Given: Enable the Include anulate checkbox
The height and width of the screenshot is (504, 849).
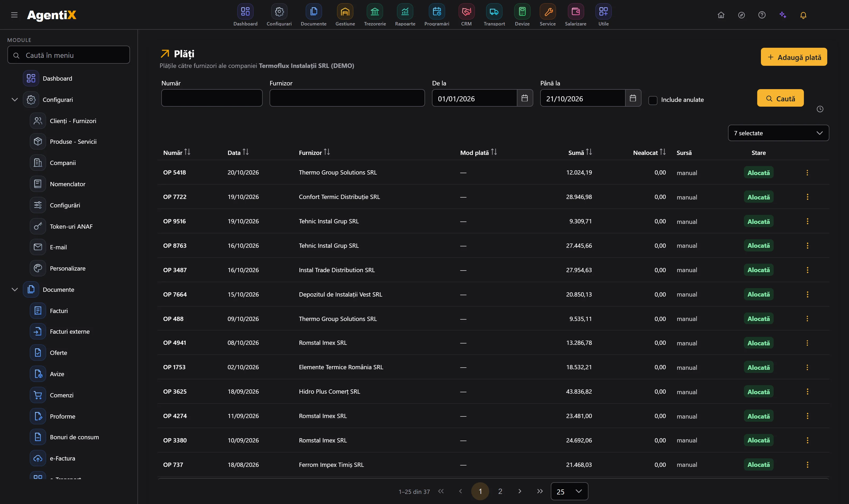Looking at the screenshot, I should [x=653, y=100].
